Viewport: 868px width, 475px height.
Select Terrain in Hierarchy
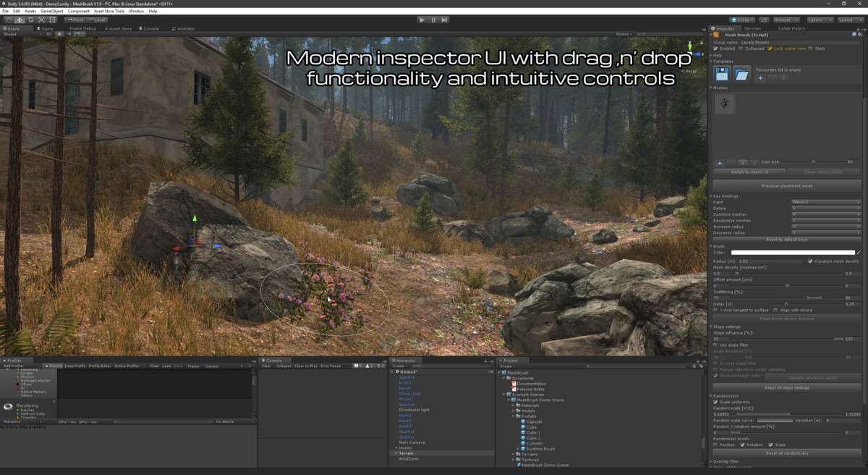408,453
